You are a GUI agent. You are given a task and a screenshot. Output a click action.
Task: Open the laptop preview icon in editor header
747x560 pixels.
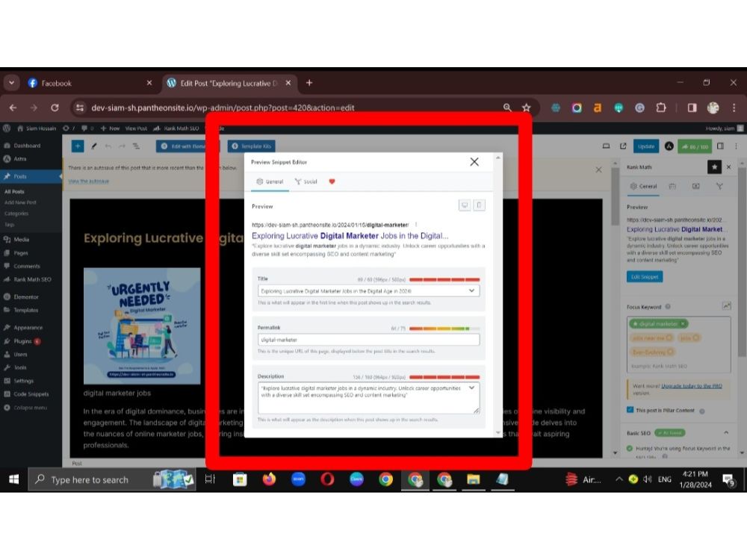(606, 146)
